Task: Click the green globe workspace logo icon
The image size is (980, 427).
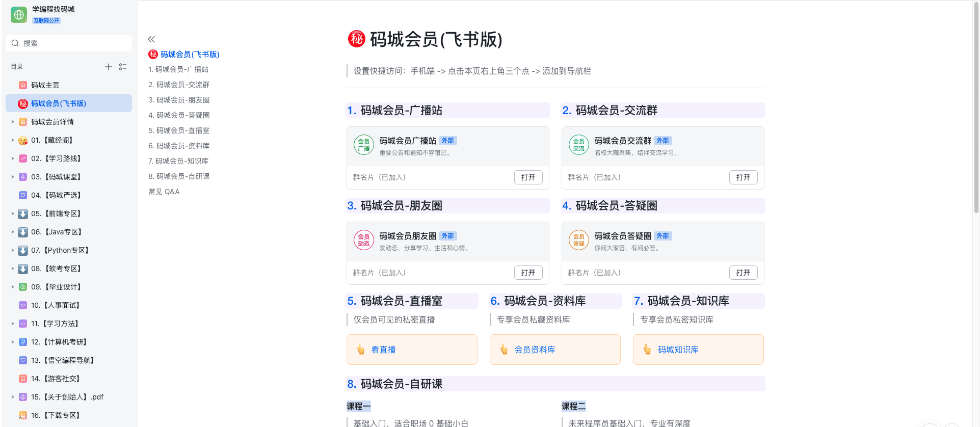Action: point(19,15)
